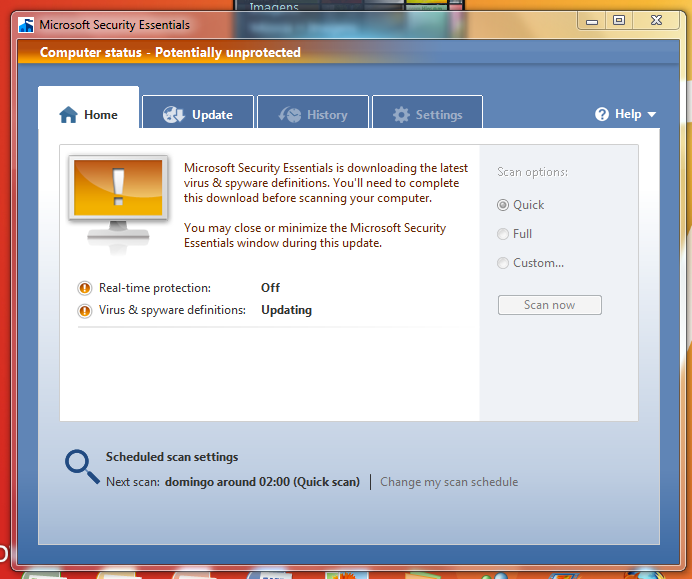
Task: Maximize the Security Essentials window
Action: tap(619, 21)
